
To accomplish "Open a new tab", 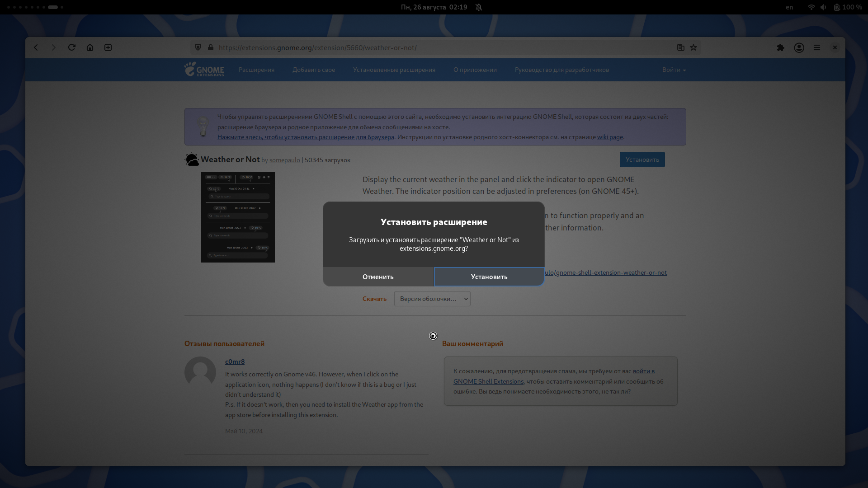I will [108, 47].
